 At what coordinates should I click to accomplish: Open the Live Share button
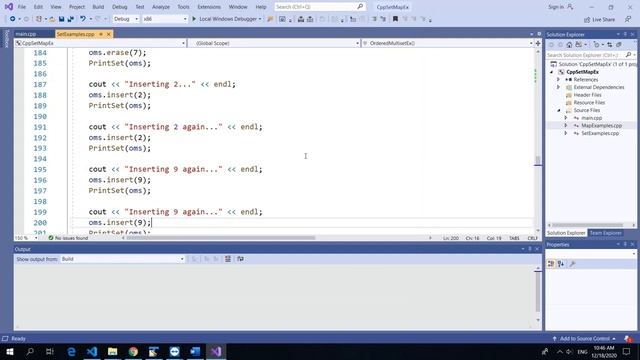click(599, 19)
